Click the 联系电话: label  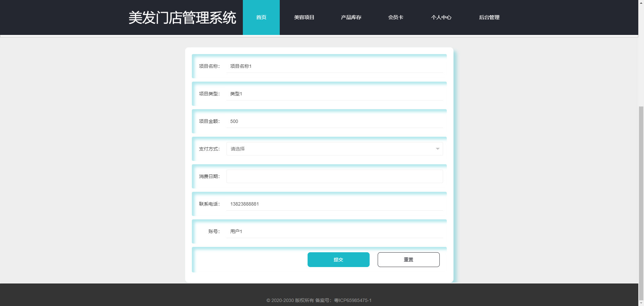coord(209,204)
